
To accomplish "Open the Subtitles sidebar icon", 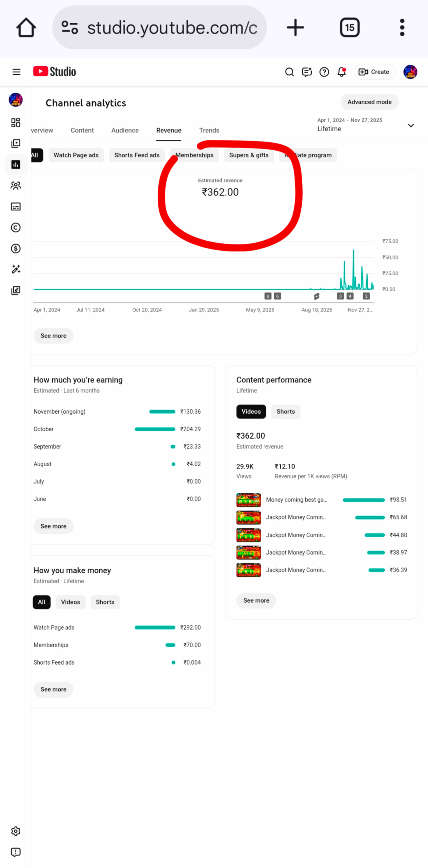I will (16, 206).
